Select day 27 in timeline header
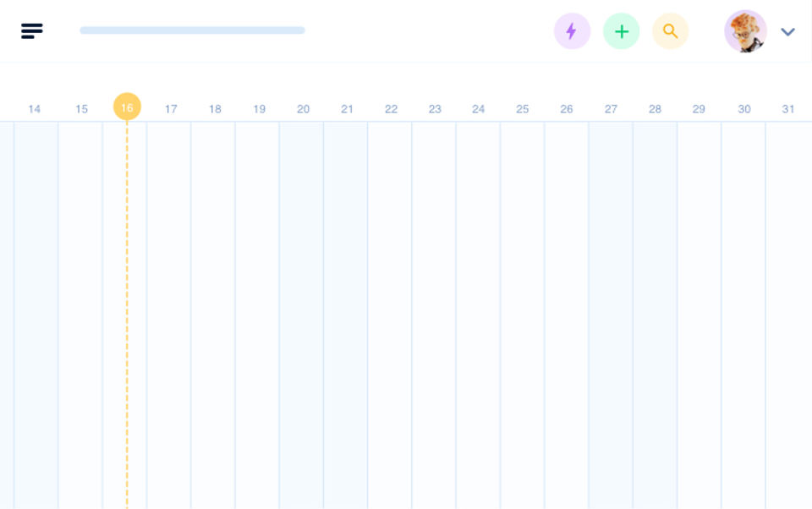This screenshot has width=812, height=509. (611, 109)
